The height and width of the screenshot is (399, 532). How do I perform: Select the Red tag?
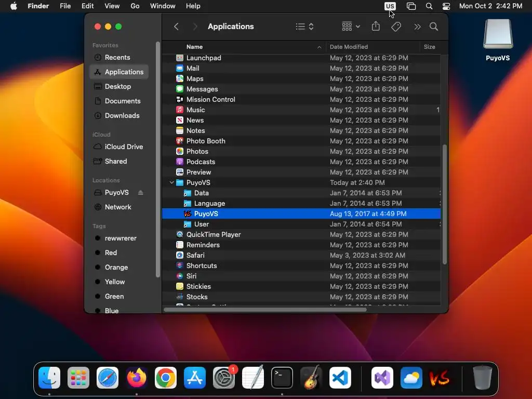tap(119, 253)
